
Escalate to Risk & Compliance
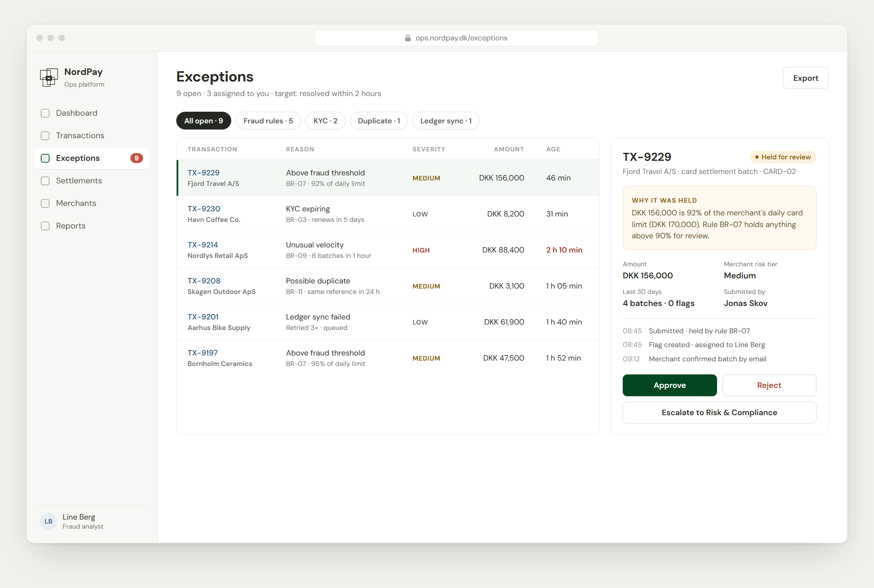[x=719, y=413]
